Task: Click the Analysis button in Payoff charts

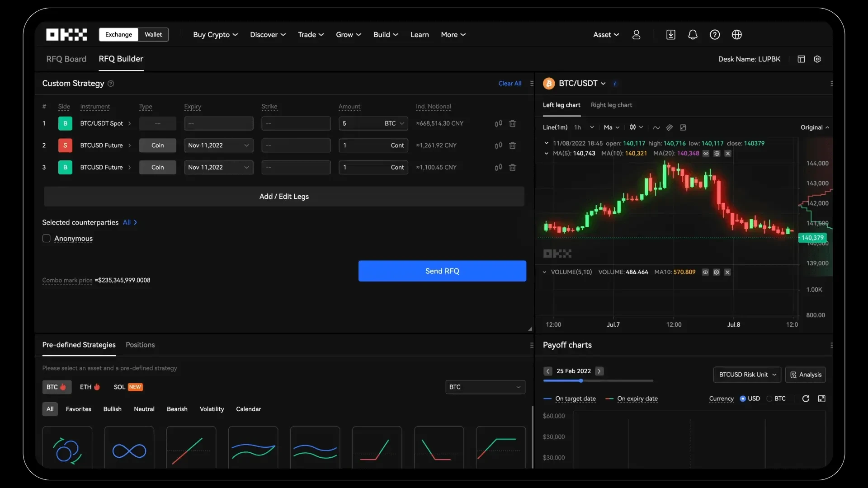Action: (806, 374)
